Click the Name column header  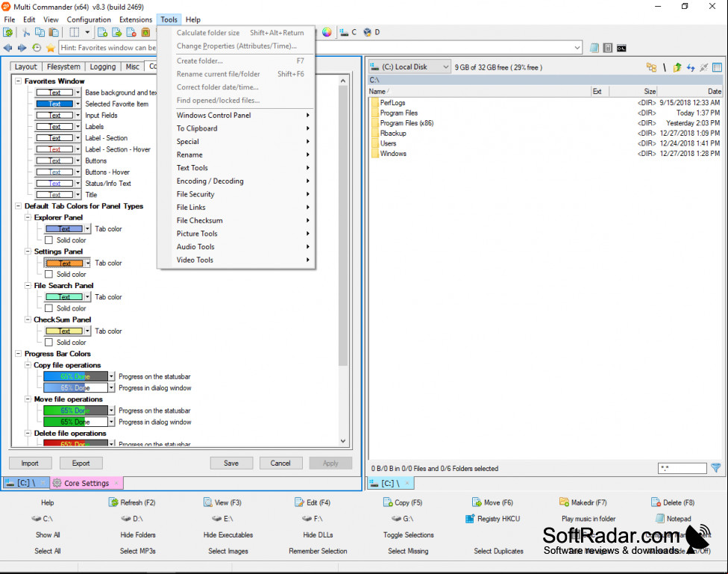coord(479,91)
